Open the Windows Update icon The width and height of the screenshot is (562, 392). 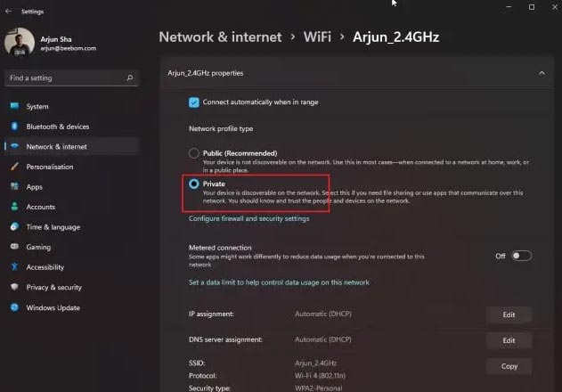pyautogui.click(x=14, y=307)
